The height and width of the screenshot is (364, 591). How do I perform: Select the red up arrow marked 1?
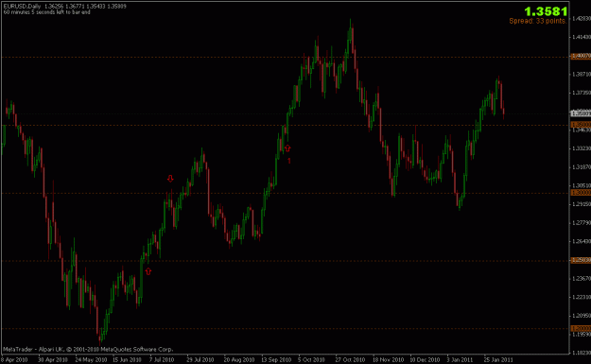click(x=287, y=148)
